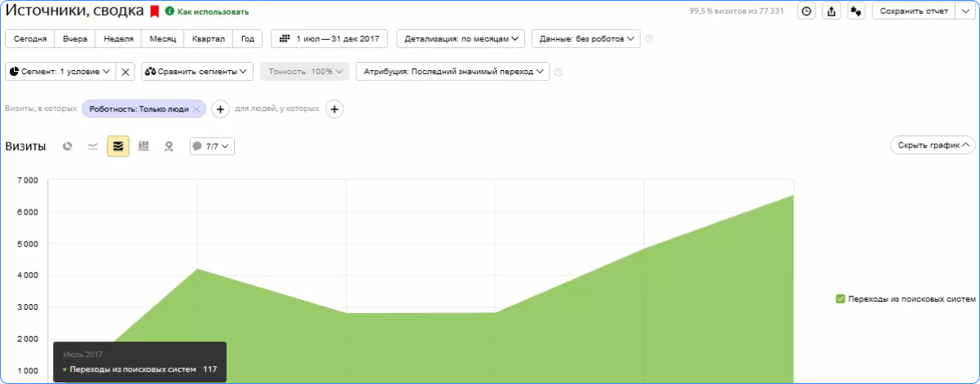This screenshot has width=980, height=384.
Task: Click the compare icon beside export
Action: 856,11
